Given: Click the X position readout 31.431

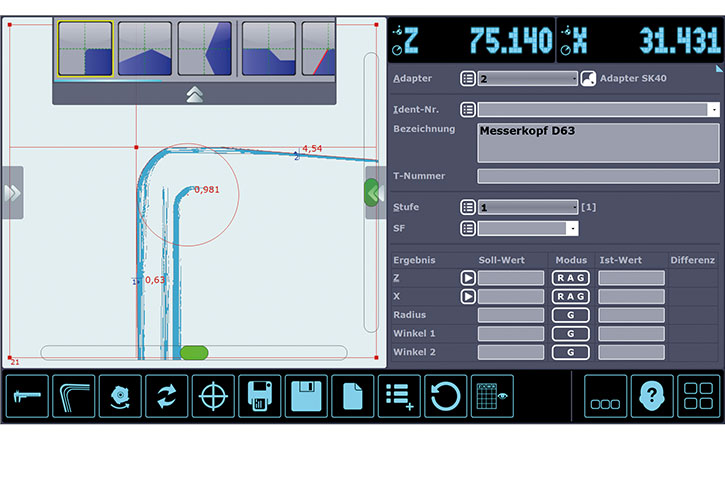Looking at the screenshot, I should [x=680, y=40].
